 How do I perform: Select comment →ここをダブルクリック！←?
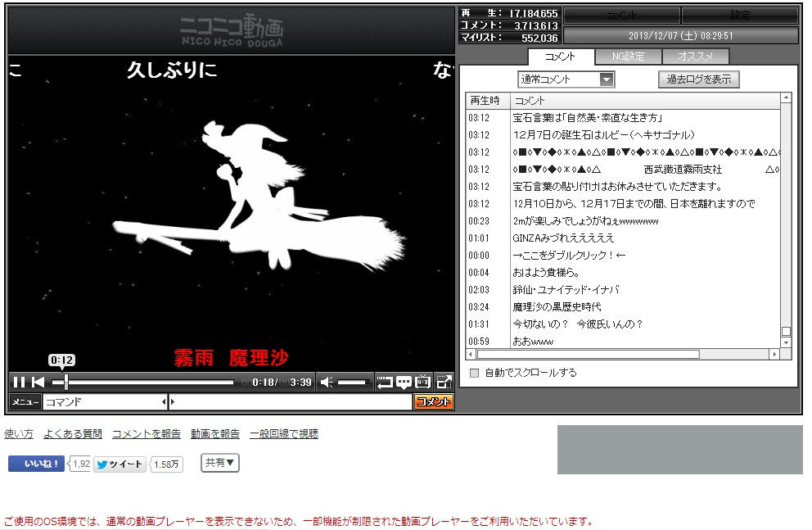pos(623,256)
